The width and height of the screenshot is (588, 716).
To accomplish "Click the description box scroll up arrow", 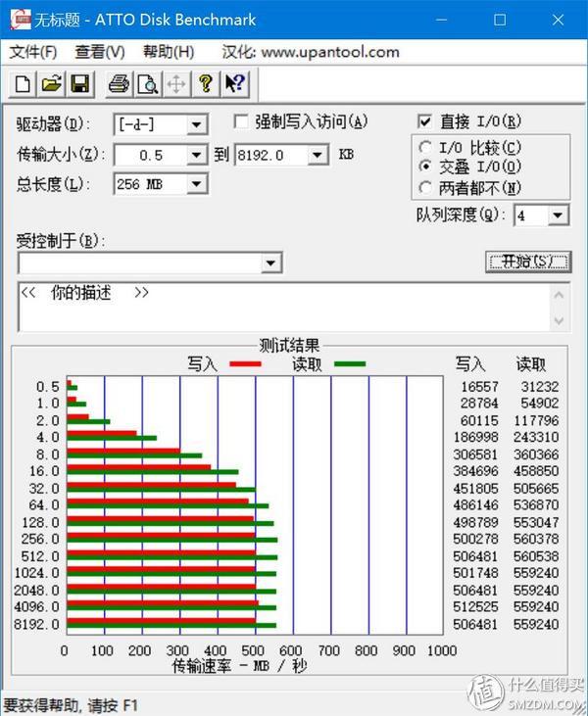I will click(559, 296).
